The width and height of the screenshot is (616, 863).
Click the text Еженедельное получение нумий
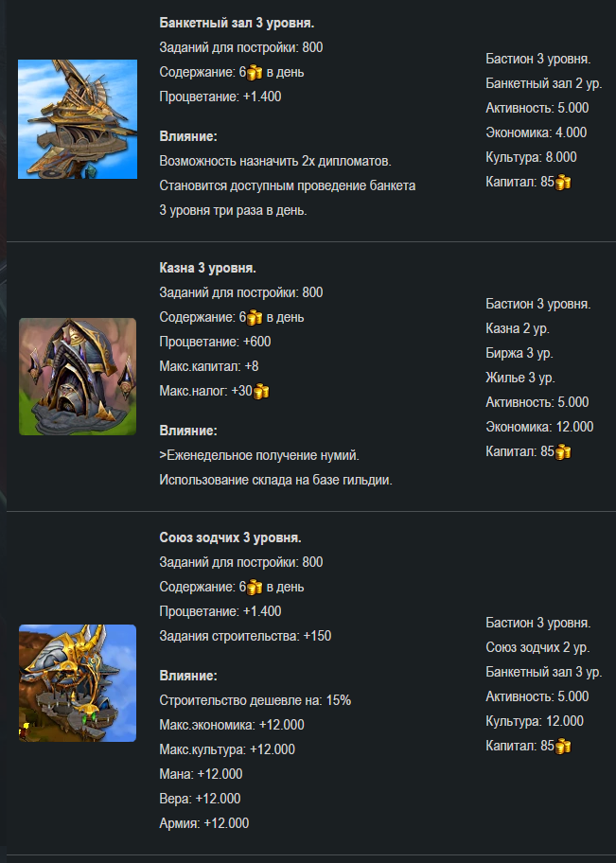263,456
